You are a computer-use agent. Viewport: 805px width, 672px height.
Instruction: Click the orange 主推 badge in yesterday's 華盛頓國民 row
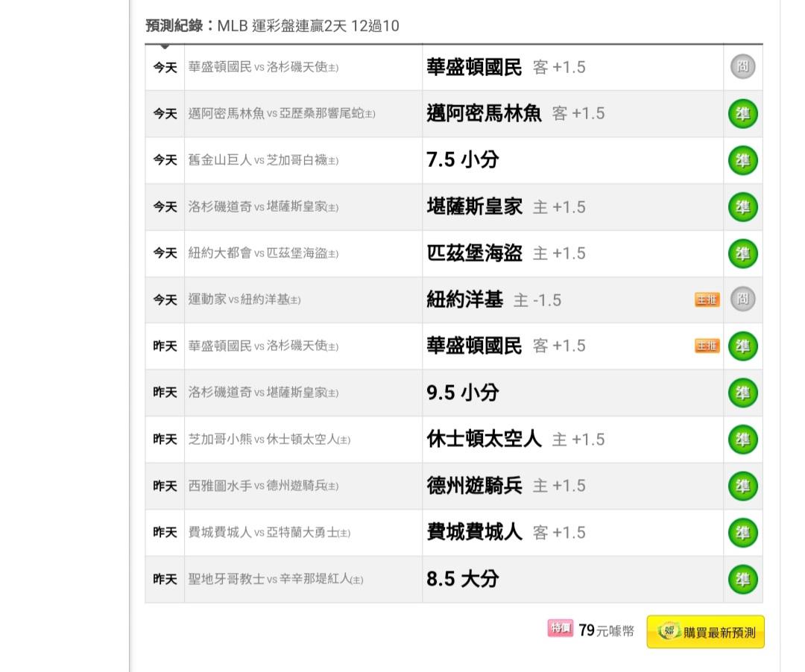(x=707, y=346)
